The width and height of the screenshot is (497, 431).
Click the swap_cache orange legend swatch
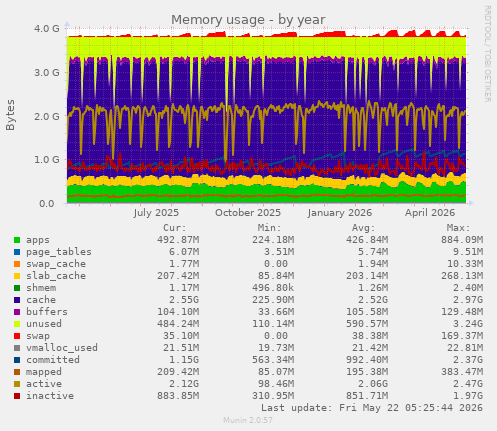pyautogui.click(x=17, y=264)
